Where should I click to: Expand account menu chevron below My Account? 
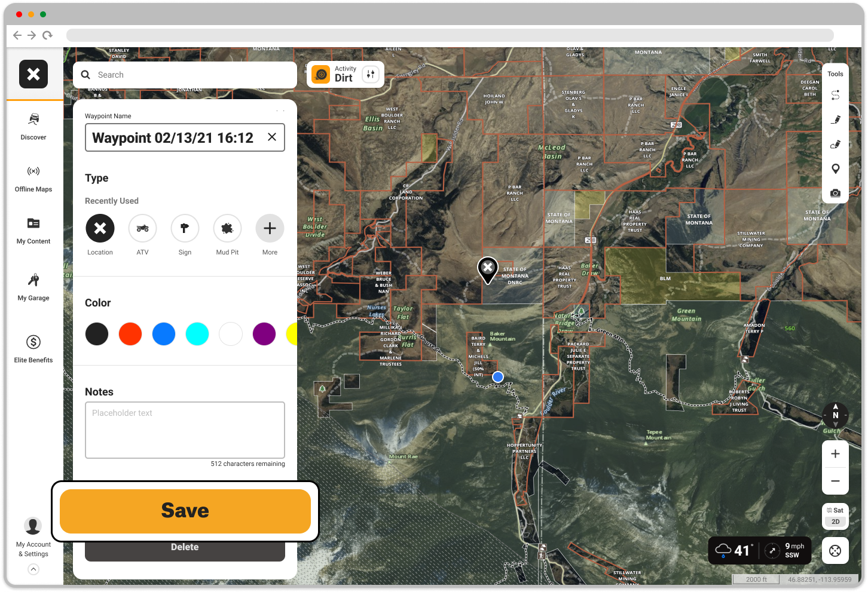33,569
